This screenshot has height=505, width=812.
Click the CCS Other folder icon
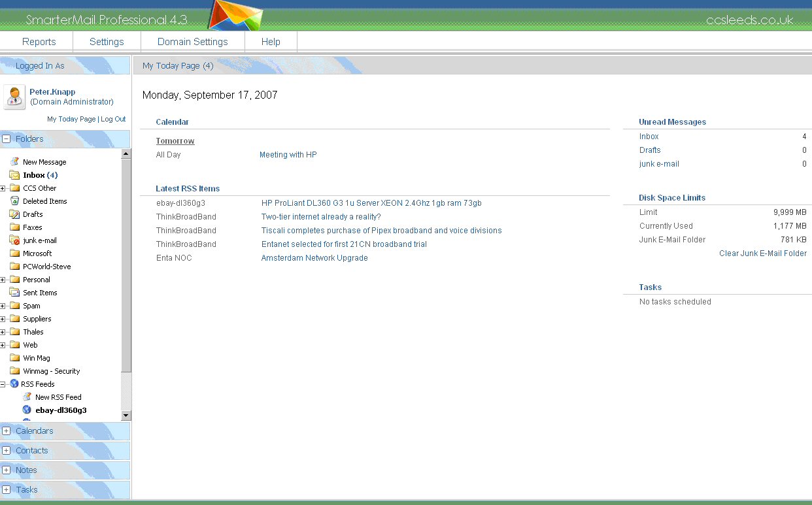14,187
